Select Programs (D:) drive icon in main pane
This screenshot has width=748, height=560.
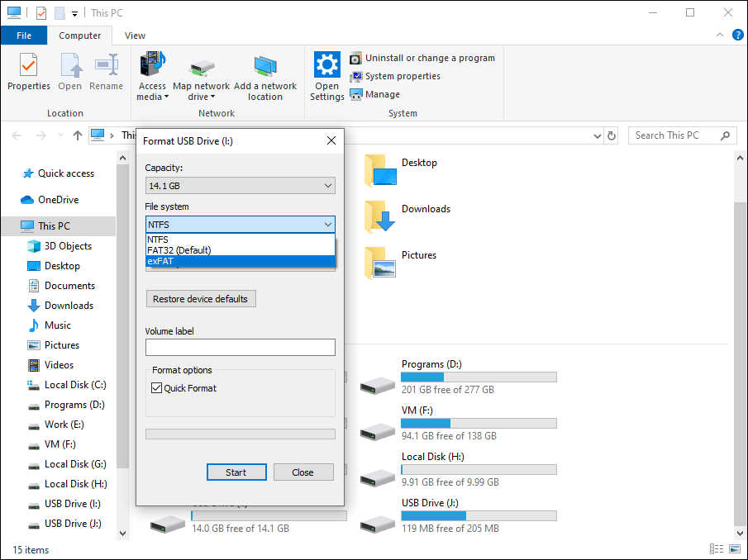coord(378,385)
